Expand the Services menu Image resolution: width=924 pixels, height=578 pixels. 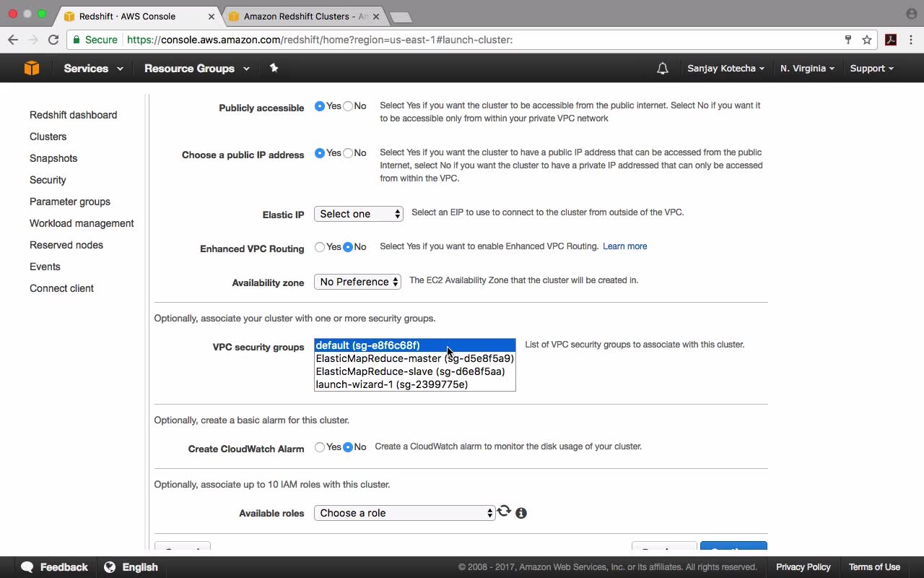pos(93,69)
